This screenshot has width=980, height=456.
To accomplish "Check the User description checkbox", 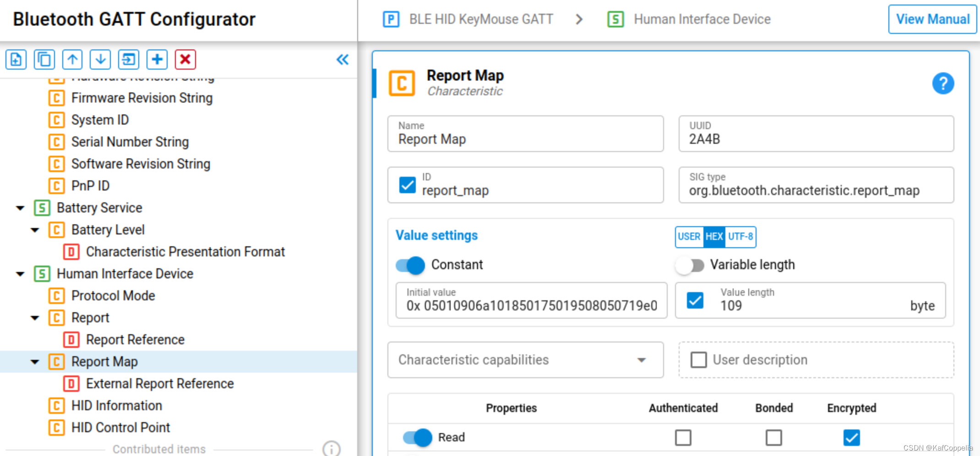I will click(x=698, y=360).
